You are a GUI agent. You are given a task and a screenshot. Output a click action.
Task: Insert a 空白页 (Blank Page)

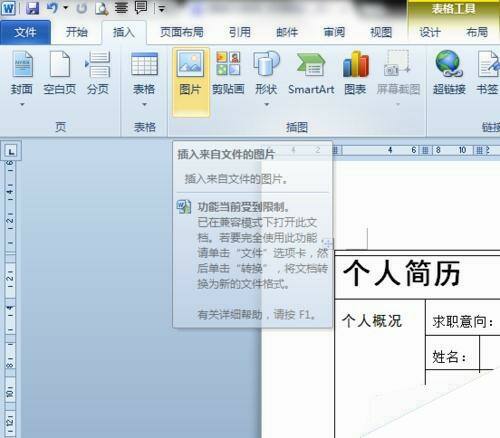(60, 72)
